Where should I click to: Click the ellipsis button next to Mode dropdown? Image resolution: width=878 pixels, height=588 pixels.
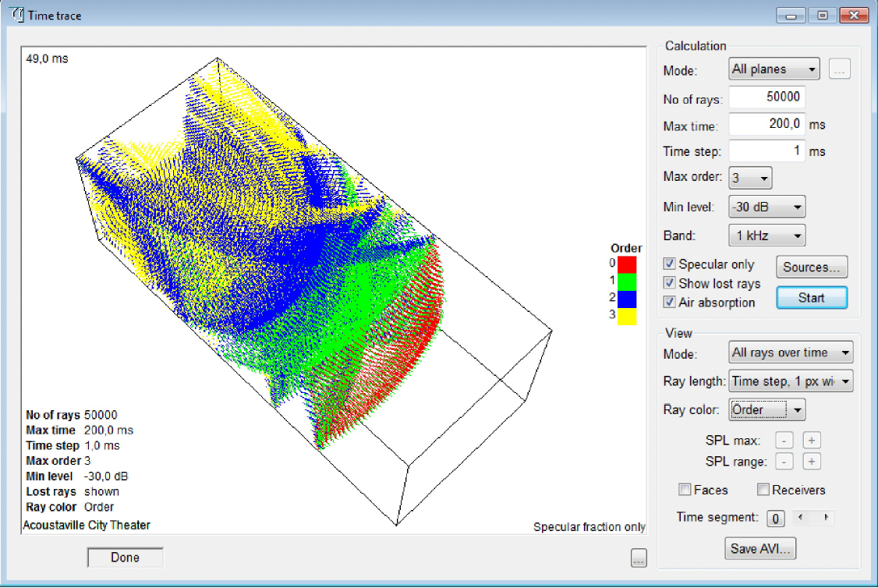839,69
